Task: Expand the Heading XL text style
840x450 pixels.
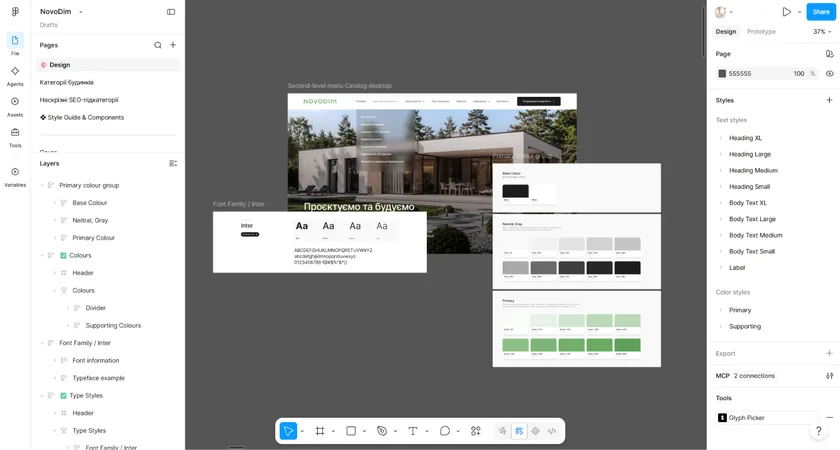Action: click(x=721, y=138)
